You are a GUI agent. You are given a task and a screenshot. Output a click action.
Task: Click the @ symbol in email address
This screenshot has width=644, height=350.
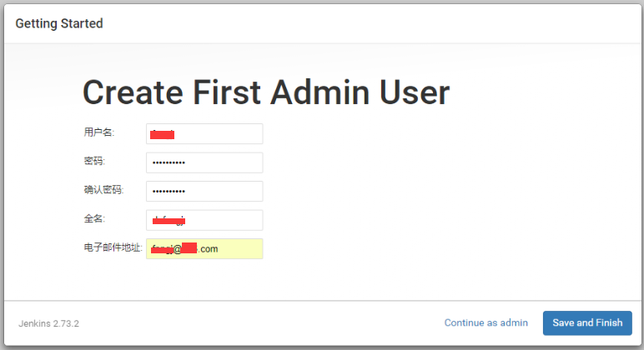click(x=177, y=249)
